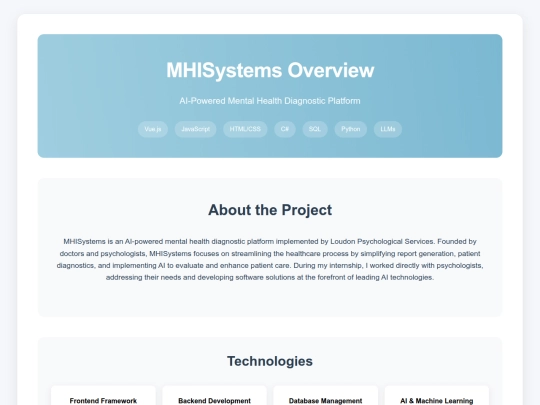Click the Technologies section heading

coord(270,361)
